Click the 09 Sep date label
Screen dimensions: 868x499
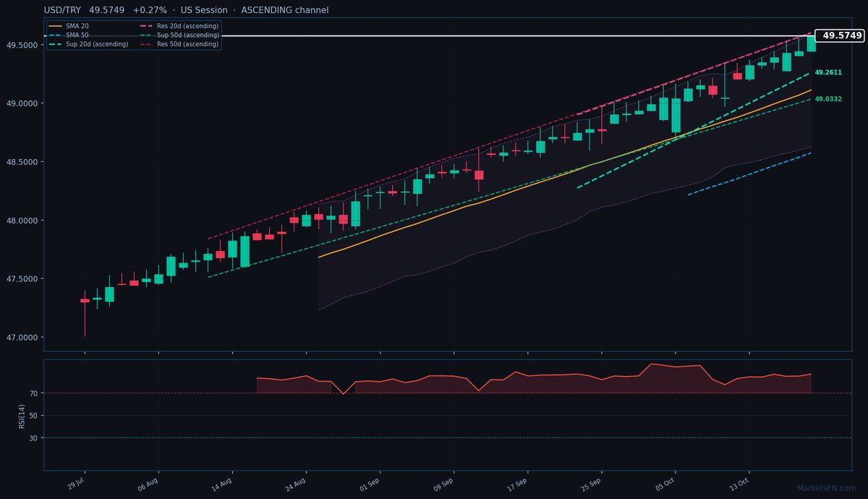444,483
